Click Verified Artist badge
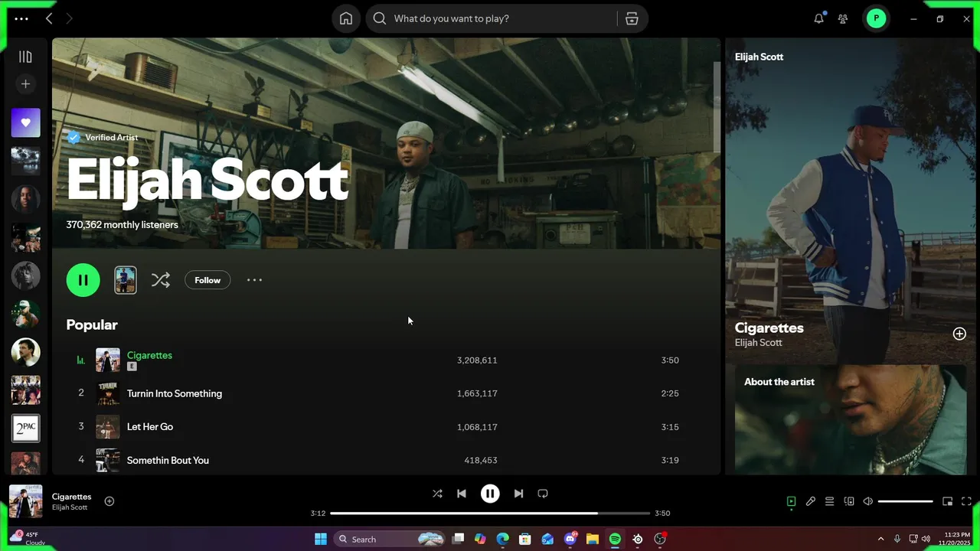 (103, 138)
